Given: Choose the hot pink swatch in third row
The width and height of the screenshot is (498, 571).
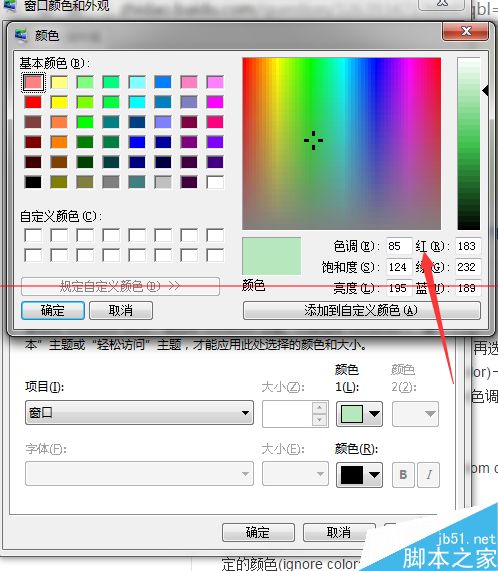Looking at the screenshot, I should tap(215, 122).
